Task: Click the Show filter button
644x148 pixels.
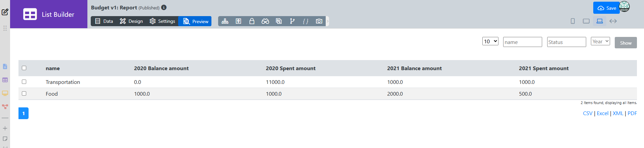Action: point(626,43)
